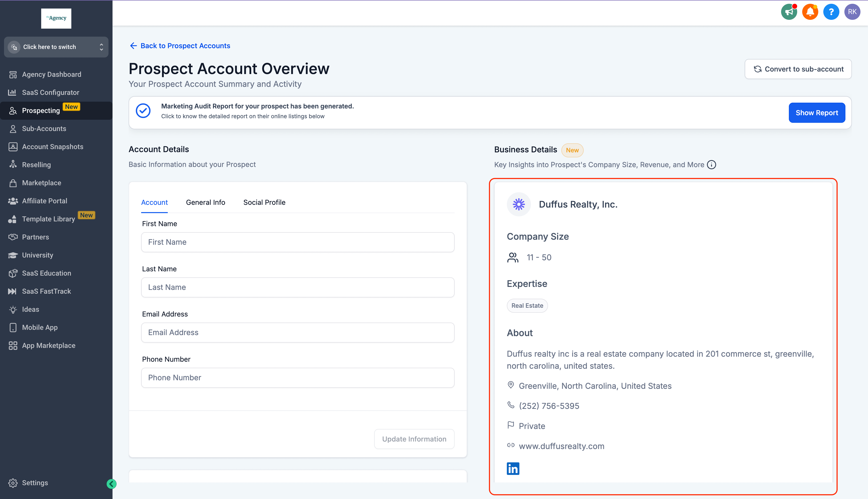Click the Duffus Realty, Inc. company name

(578, 204)
